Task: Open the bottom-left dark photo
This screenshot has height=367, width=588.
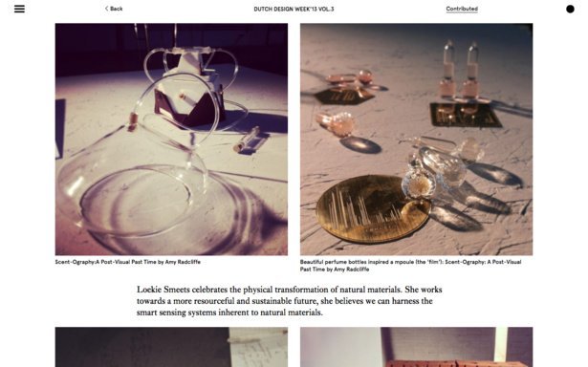Action: tap(171, 347)
